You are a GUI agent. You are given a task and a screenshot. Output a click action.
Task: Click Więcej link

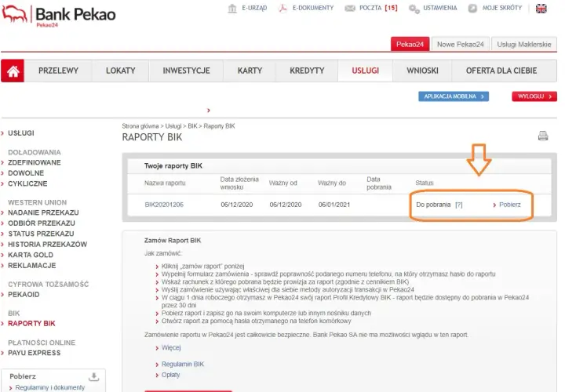pyautogui.click(x=171, y=348)
